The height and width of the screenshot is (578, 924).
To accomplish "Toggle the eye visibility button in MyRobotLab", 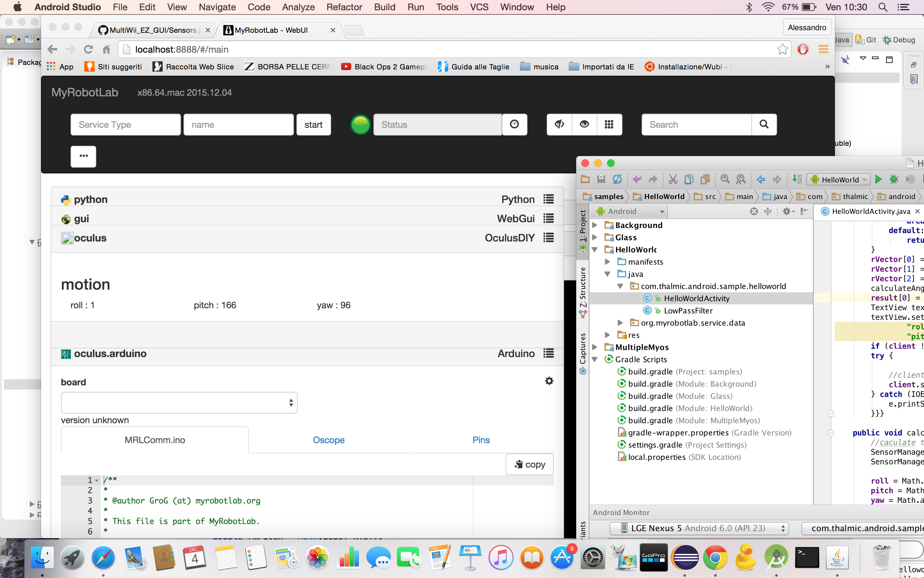I will (x=584, y=124).
